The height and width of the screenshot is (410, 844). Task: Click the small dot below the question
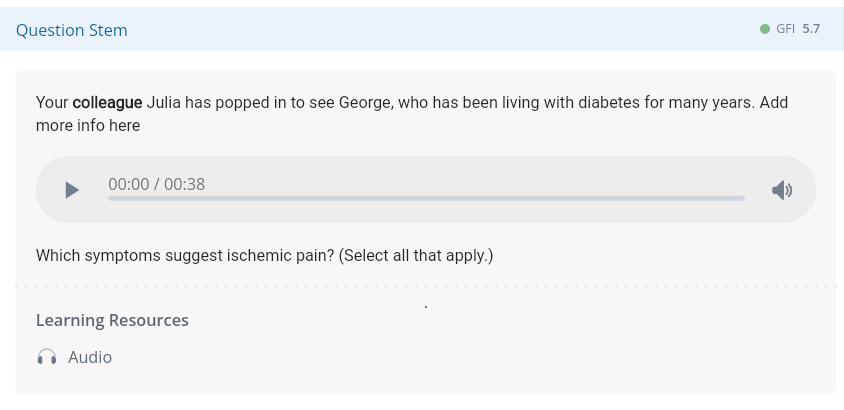coord(426,306)
